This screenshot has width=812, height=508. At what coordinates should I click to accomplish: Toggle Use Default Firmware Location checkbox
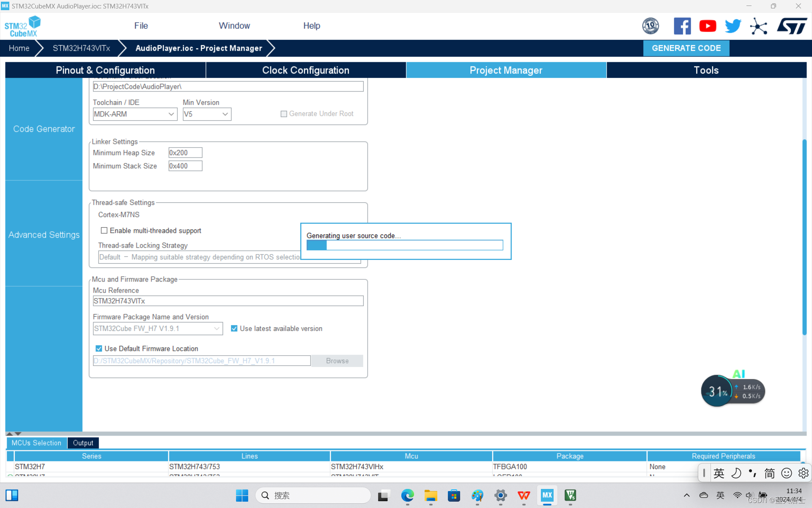coord(99,348)
